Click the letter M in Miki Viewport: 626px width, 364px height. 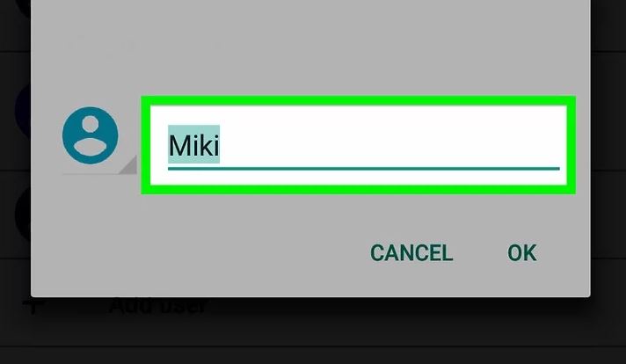pyautogui.click(x=178, y=145)
